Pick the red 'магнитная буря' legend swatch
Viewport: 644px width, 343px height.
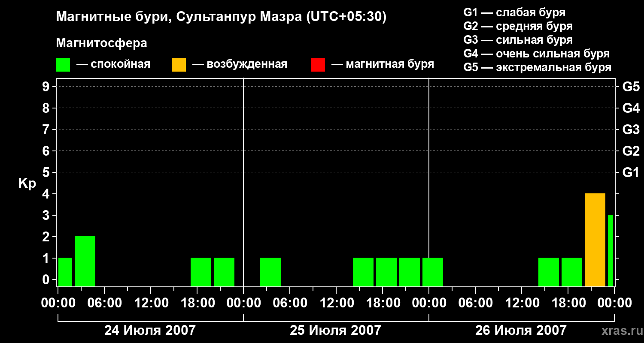point(318,64)
